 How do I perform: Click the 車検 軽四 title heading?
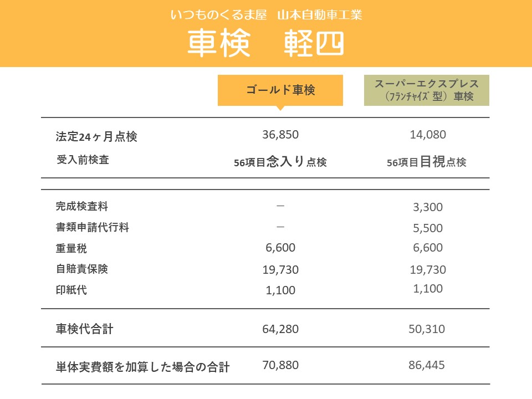pos(266,43)
